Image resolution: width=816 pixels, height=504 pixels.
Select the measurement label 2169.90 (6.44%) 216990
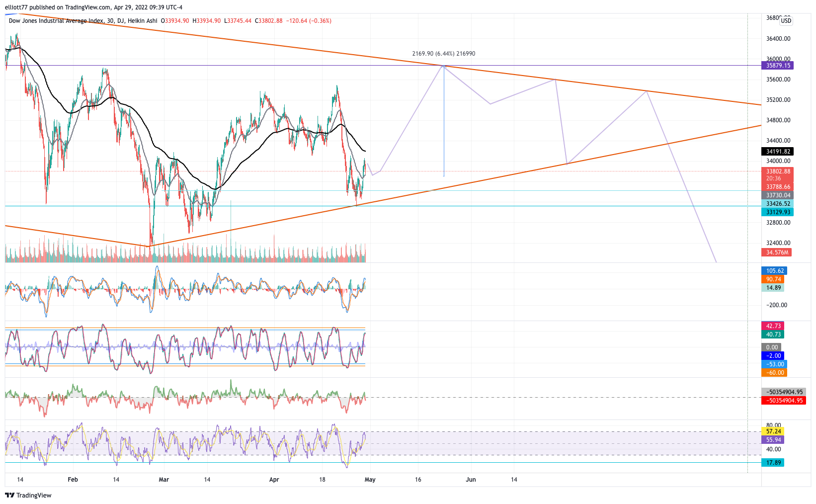pyautogui.click(x=444, y=54)
